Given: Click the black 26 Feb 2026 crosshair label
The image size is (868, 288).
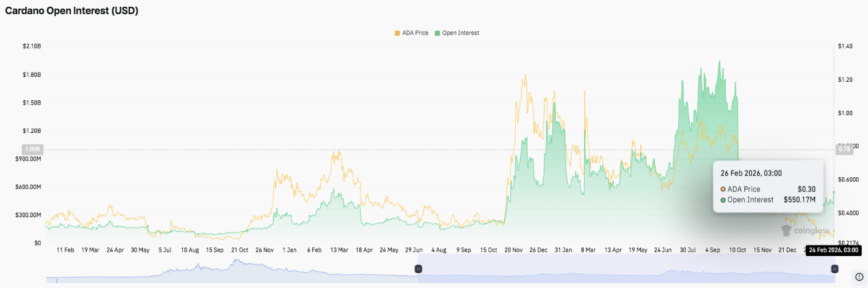Looking at the screenshot, I should pos(833,250).
